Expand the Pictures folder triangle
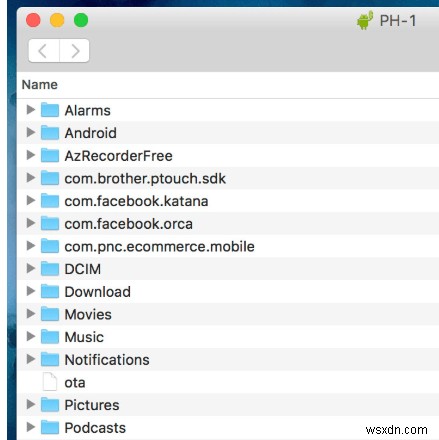Viewport: 439px width, 440px height. pyautogui.click(x=31, y=404)
